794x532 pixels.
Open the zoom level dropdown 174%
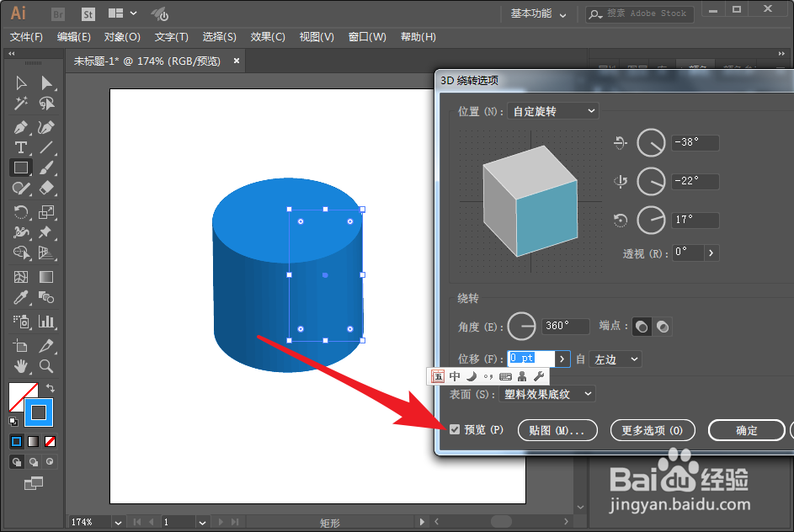tap(118, 522)
